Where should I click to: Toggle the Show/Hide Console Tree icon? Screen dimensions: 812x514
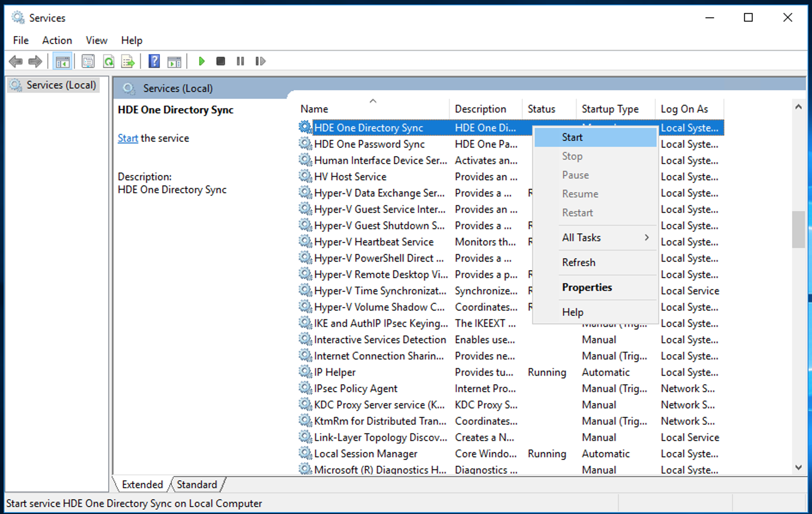(62, 61)
